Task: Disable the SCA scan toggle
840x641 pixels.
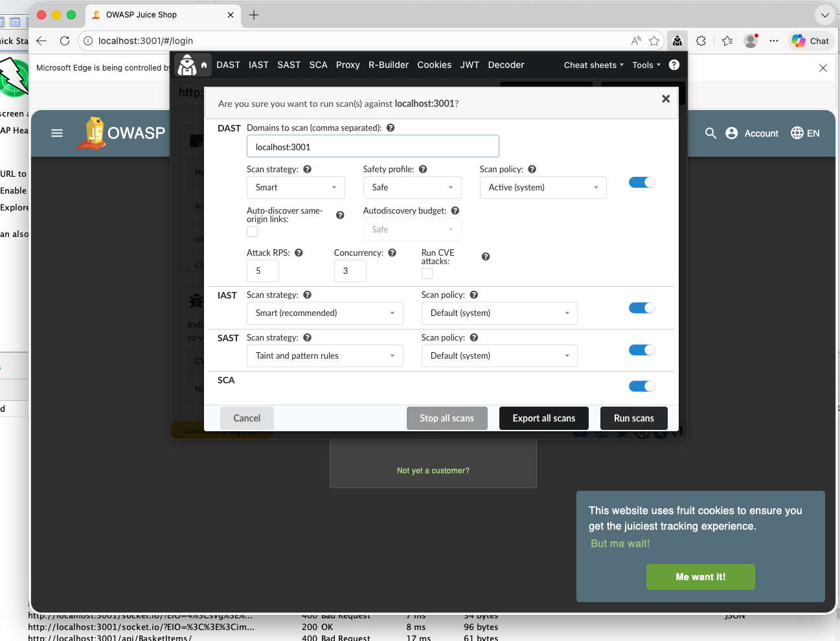Action: (x=642, y=386)
